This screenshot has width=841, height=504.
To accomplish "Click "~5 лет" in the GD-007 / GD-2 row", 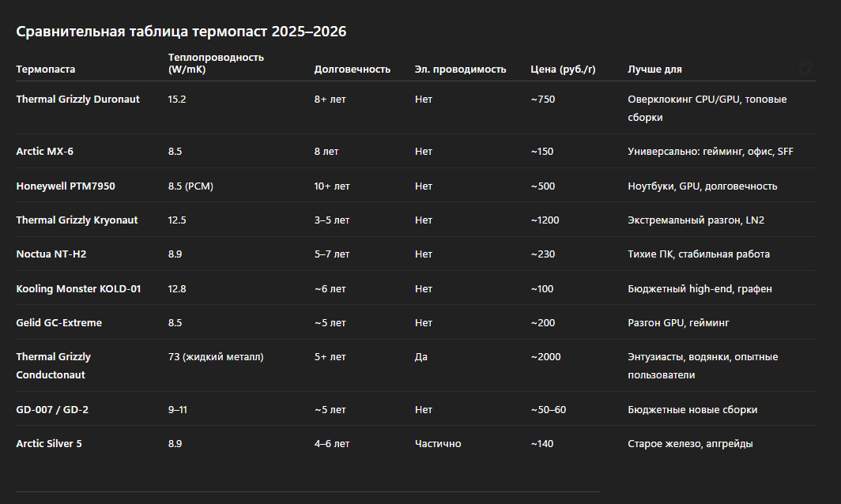I will pyautogui.click(x=330, y=410).
